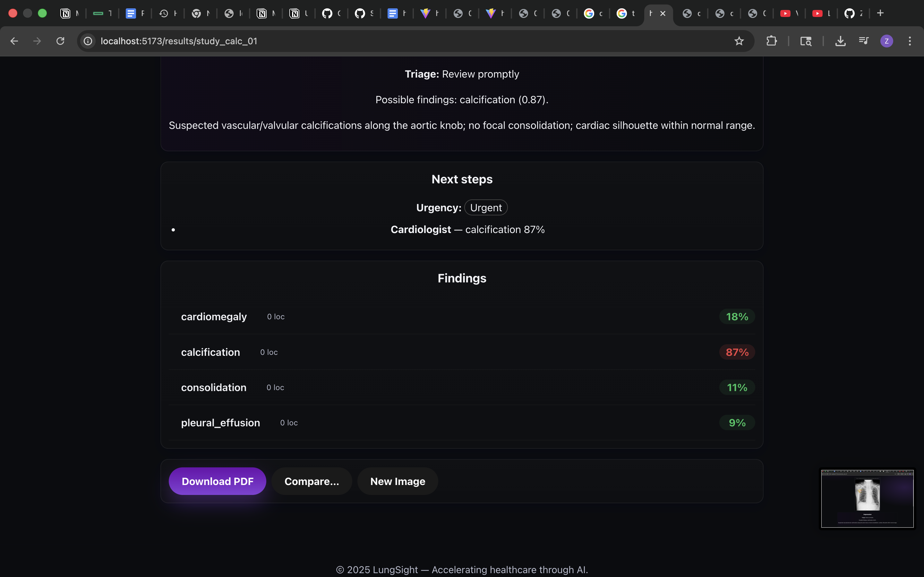924x577 pixels.
Task: Click the Download PDF button
Action: click(x=217, y=481)
